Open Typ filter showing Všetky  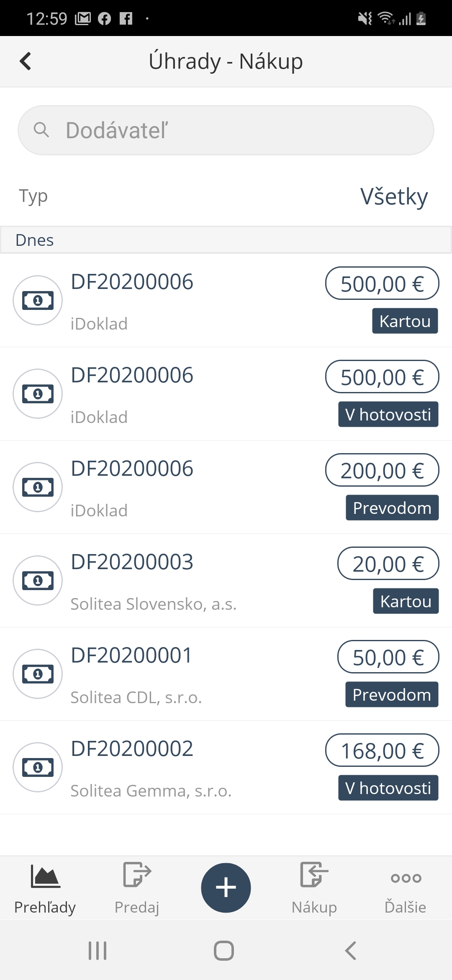coord(394,196)
